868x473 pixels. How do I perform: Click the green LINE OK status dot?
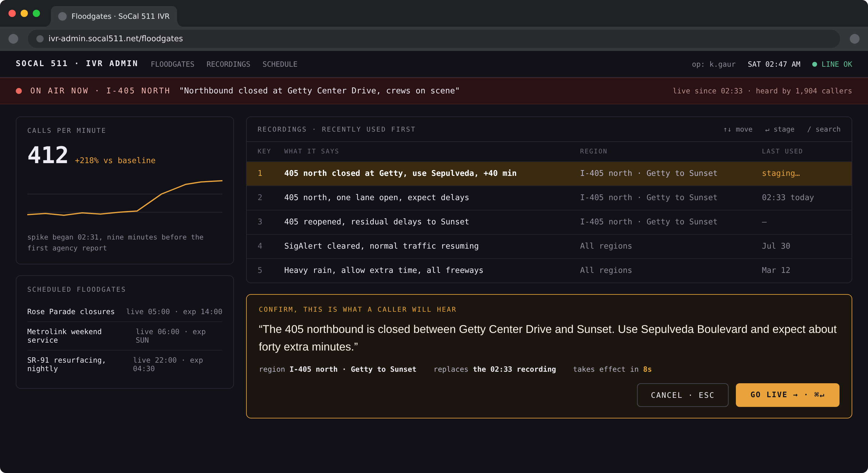(814, 64)
